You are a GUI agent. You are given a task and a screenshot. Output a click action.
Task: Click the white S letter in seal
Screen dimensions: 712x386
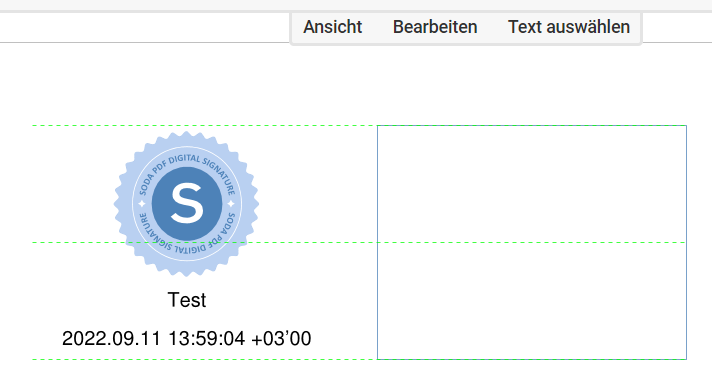point(187,203)
